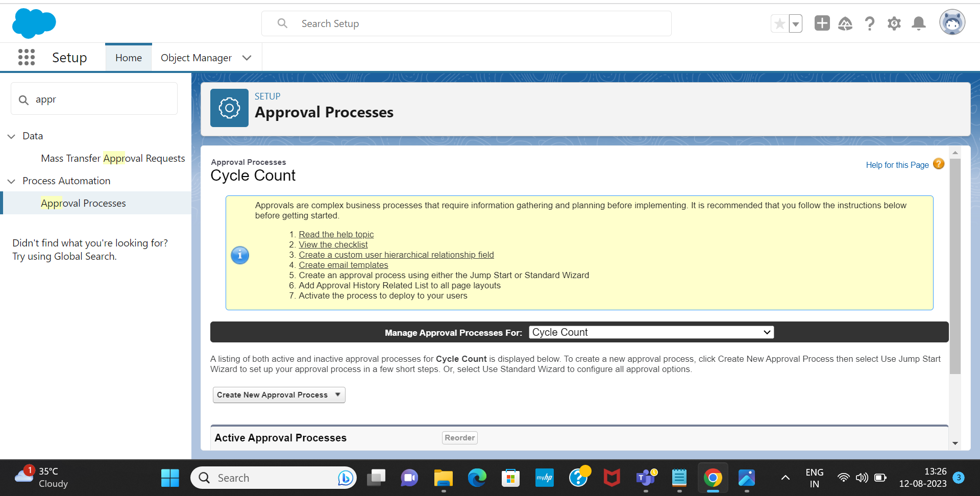Expand the Object Manager tab chevron
The height and width of the screenshot is (496, 980).
pos(247,58)
